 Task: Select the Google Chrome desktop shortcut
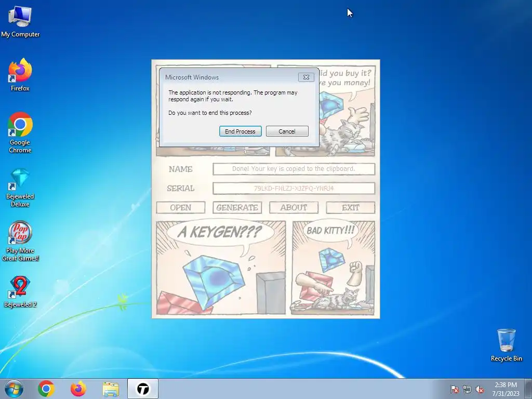coord(20,132)
